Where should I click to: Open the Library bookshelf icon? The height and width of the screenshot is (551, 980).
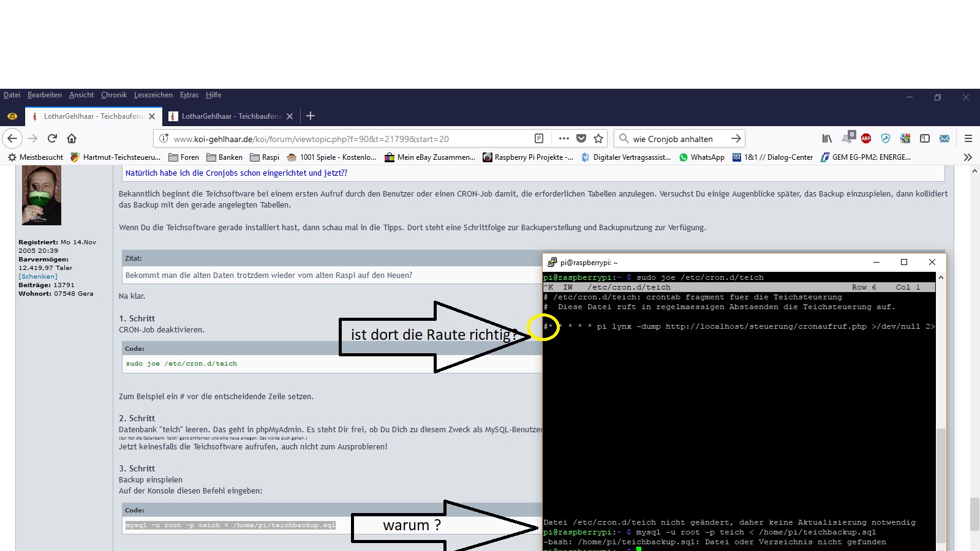coord(827,138)
